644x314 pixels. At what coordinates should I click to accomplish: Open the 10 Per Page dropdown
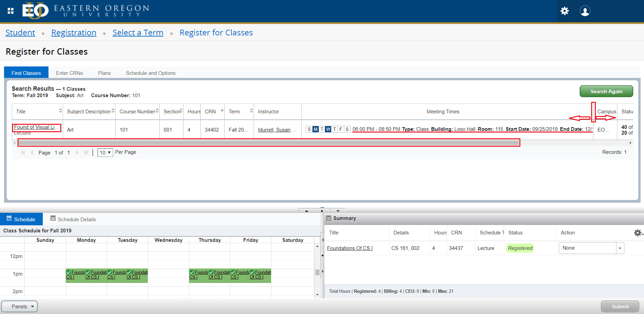pos(105,152)
